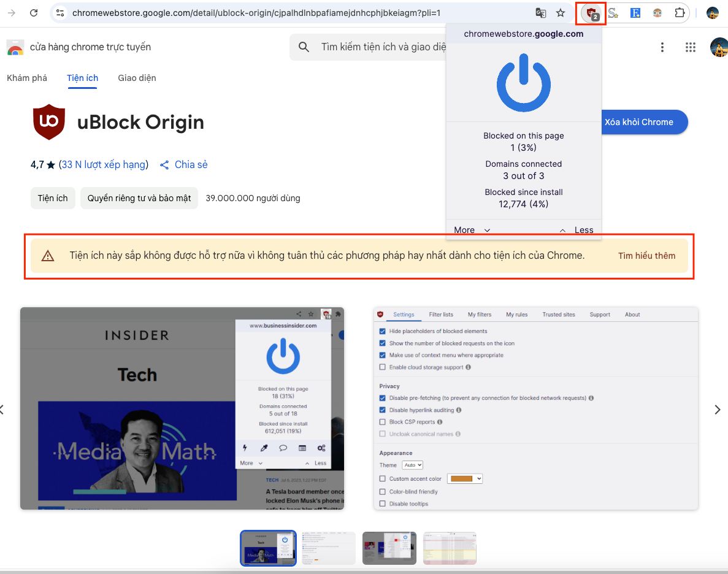Go to next screenshot with right arrow

pyautogui.click(x=718, y=409)
